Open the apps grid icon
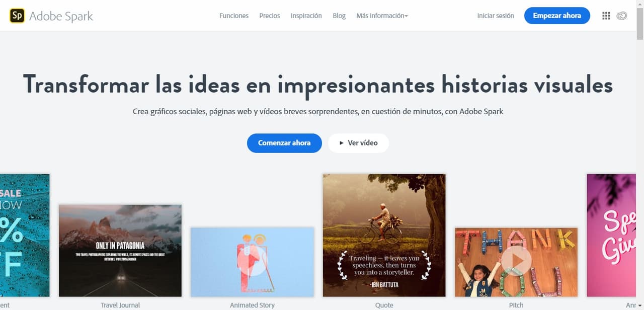Viewport: 644px width, 310px height. coord(606,16)
